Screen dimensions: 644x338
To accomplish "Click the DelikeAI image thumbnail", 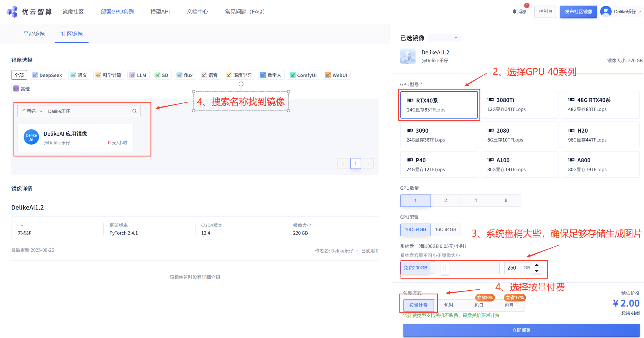I will (x=408, y=56).
